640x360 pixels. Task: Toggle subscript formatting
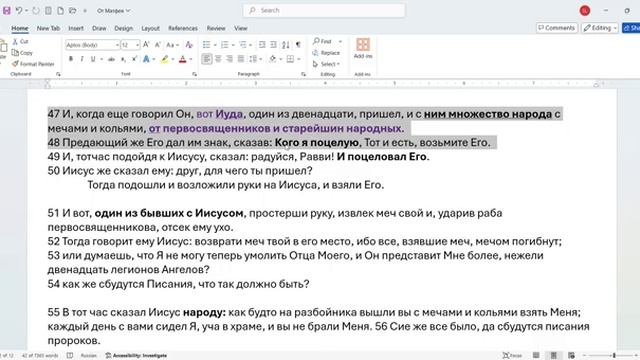(123, 59)
